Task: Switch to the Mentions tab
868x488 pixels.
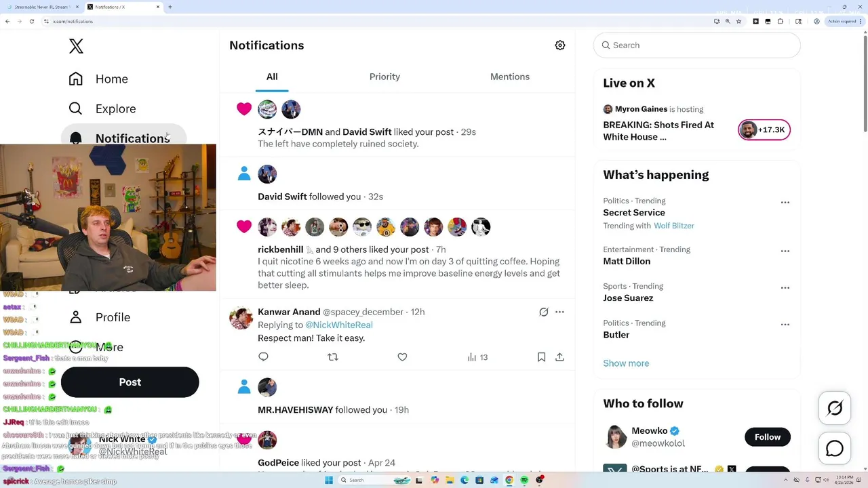Action: 510,77
